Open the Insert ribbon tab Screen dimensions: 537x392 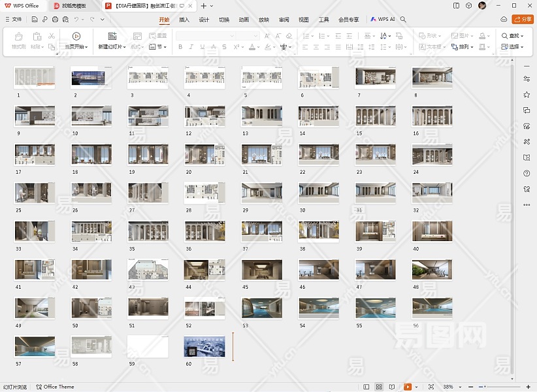coord(184,20)
